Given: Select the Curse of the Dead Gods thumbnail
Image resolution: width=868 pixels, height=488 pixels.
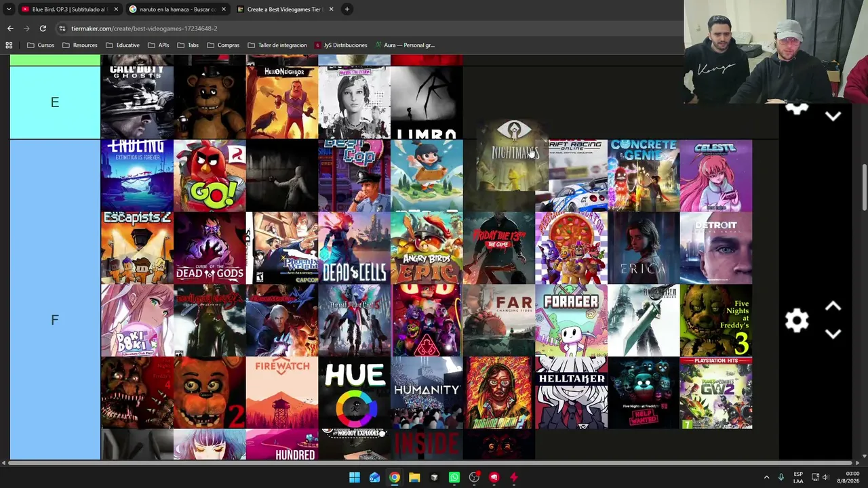Looking at the screenshot, I should click(210, 248).
